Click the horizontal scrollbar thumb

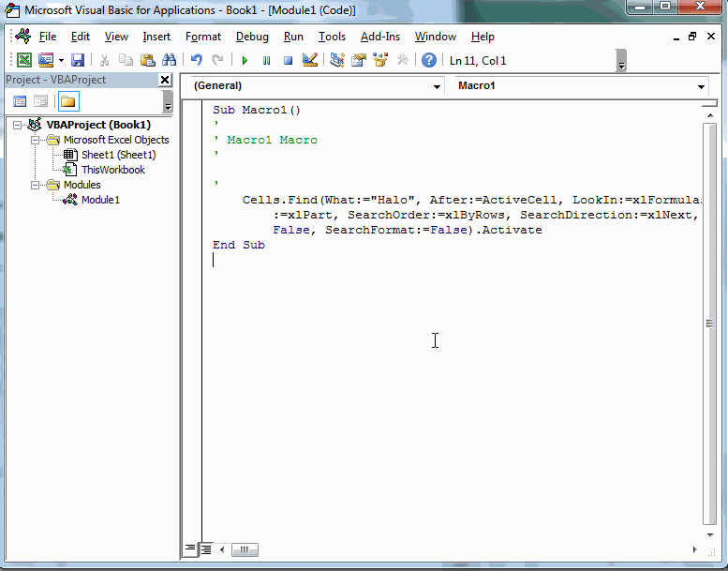coord(245,549)
